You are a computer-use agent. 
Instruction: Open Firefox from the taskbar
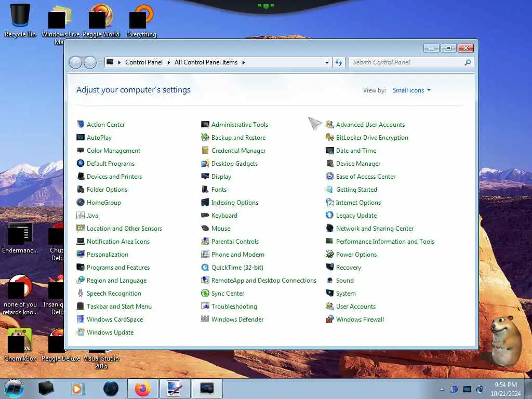click(x=143, y=389)
